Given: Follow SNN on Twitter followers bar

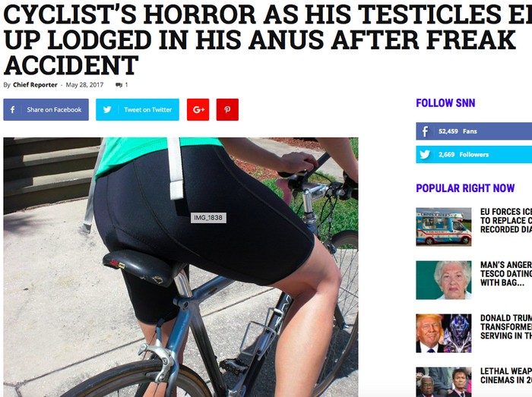Looking at the screenshot, I should (474, 154).
